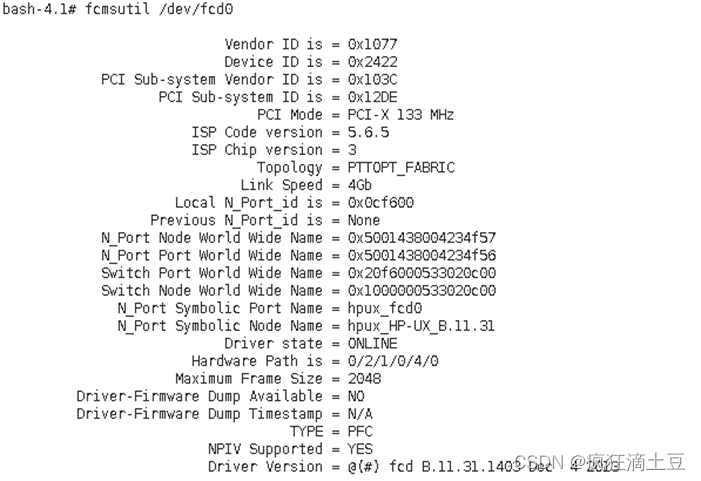The image size is (701, 481).
Task: Click the NPIV Supported value YES
Action: pyautogui.click(x=360, y=449)
